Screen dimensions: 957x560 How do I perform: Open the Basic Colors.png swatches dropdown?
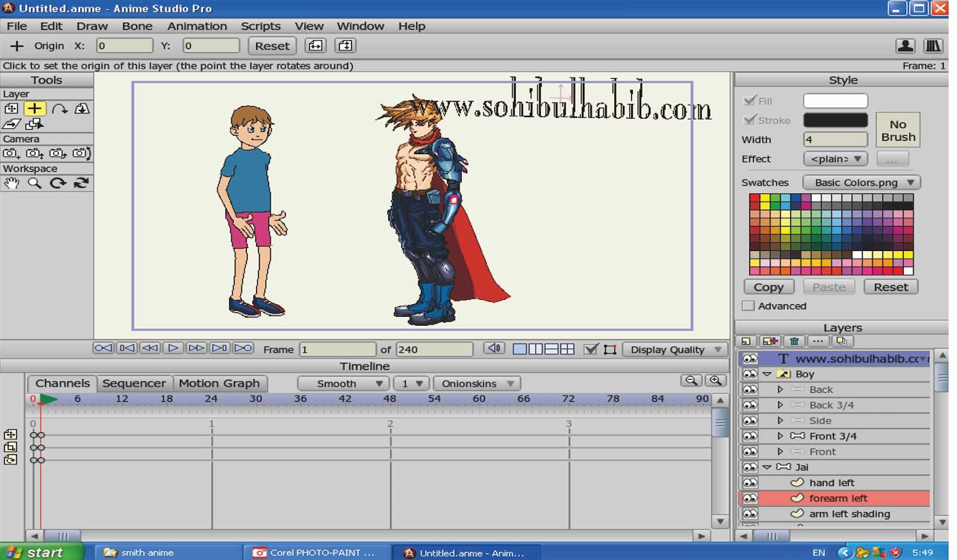click(x=861, y=182)
